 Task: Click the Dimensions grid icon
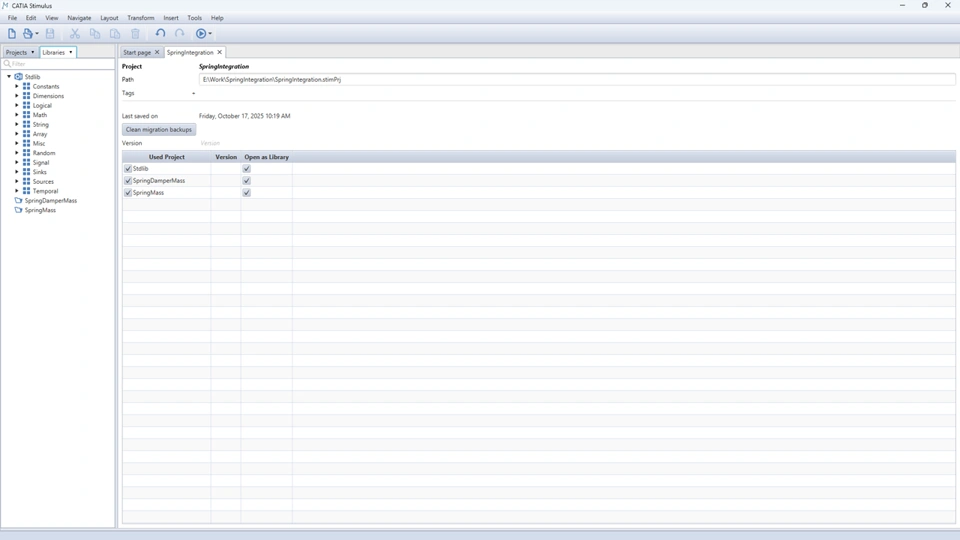click(26, 96)
